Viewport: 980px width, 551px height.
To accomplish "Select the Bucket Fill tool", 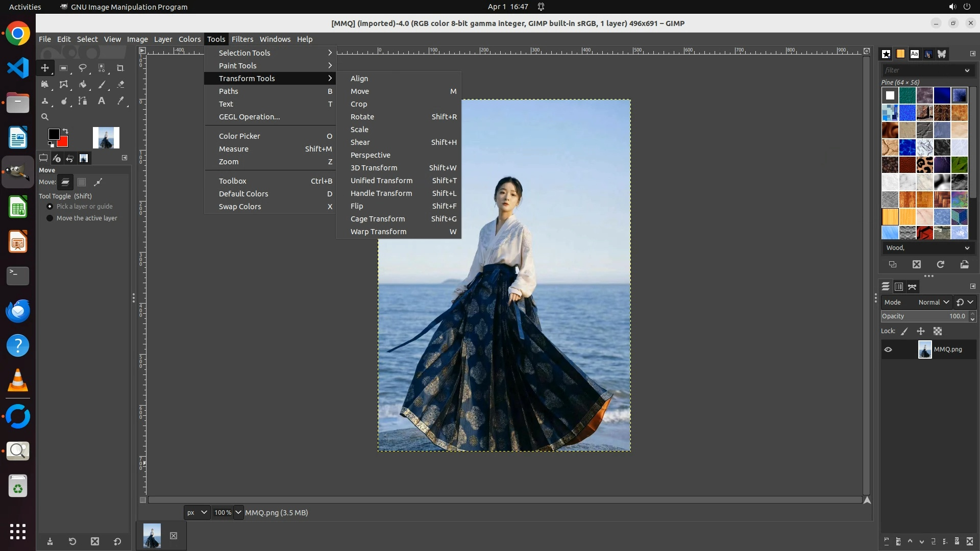I will (83, 85).
